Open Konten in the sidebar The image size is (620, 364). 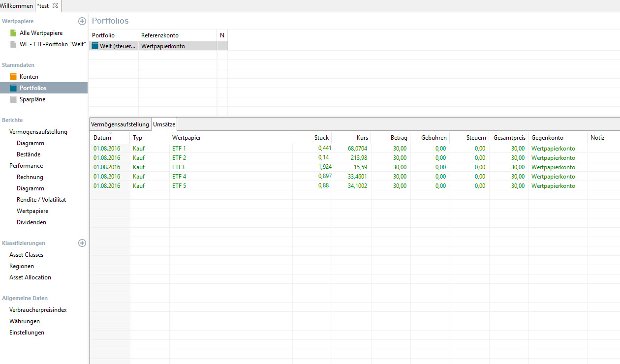(x=29, y=77)
